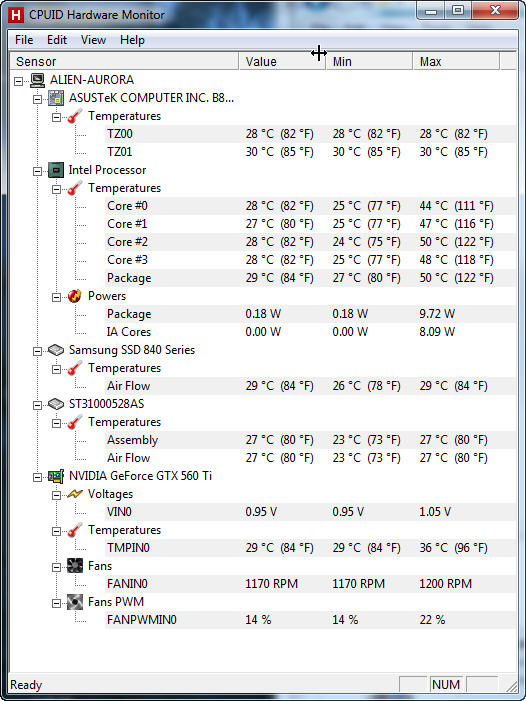Click the NUM indicator in status bar
The image size is (526, 701).
[446, 684]
